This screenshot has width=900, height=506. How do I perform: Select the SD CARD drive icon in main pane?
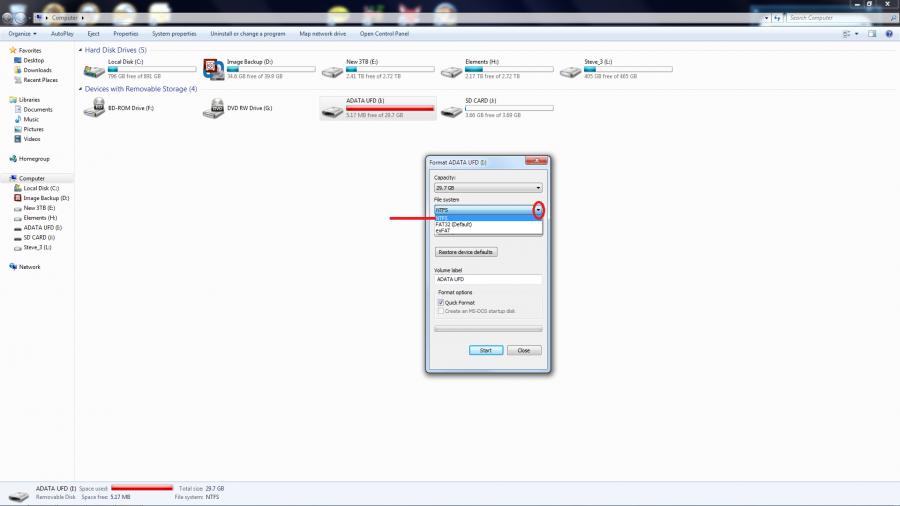click(451, 111)
